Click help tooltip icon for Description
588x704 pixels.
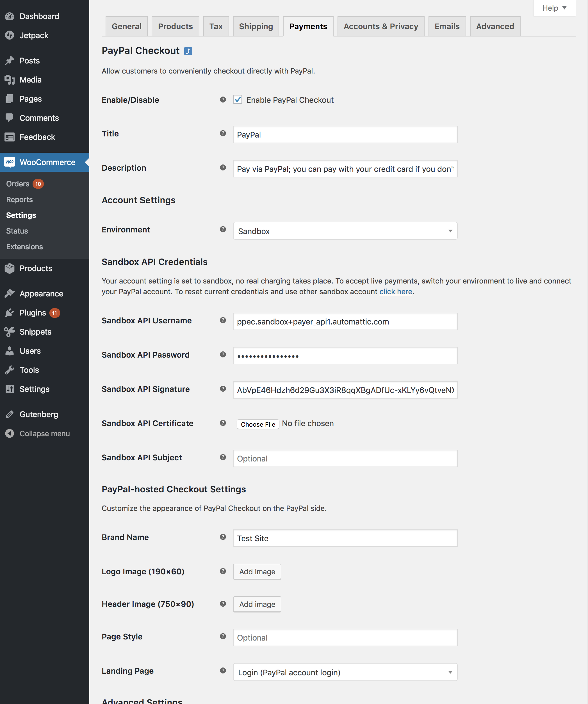pyautogui.click(x=223, y=168)
